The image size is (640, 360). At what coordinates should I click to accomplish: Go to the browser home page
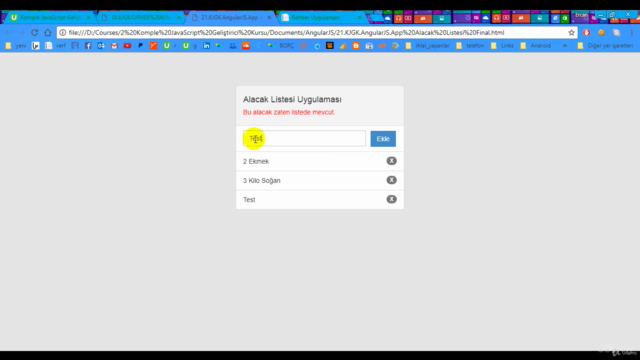(48, 33)
